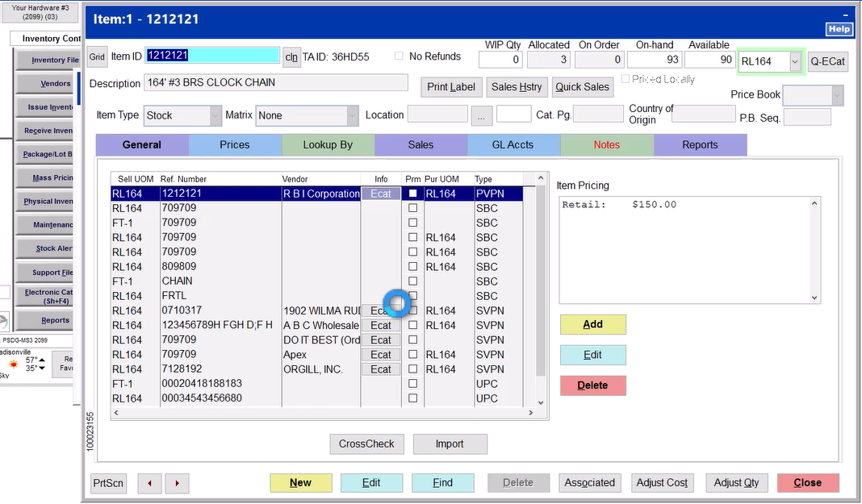Toggle the No Refunds checkbox
The width and height of the screenshot is (862, 504).
pyautogui.click(x=399, y=56)
